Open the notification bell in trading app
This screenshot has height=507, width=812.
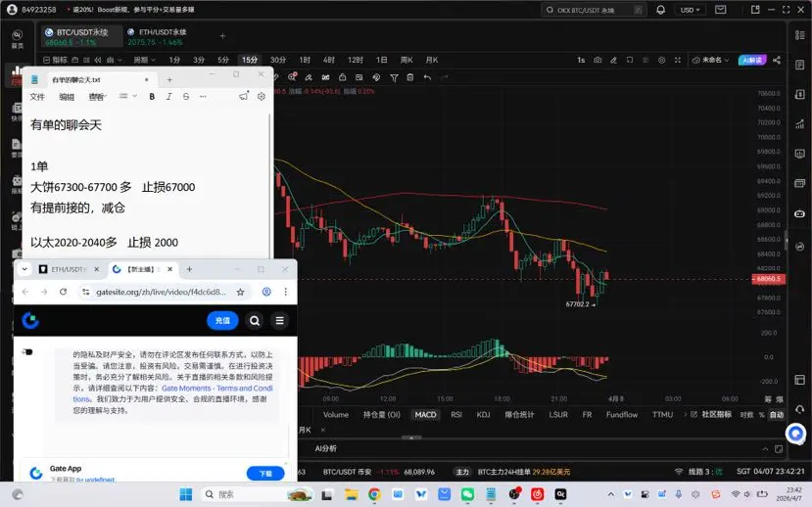click(661, 10)
